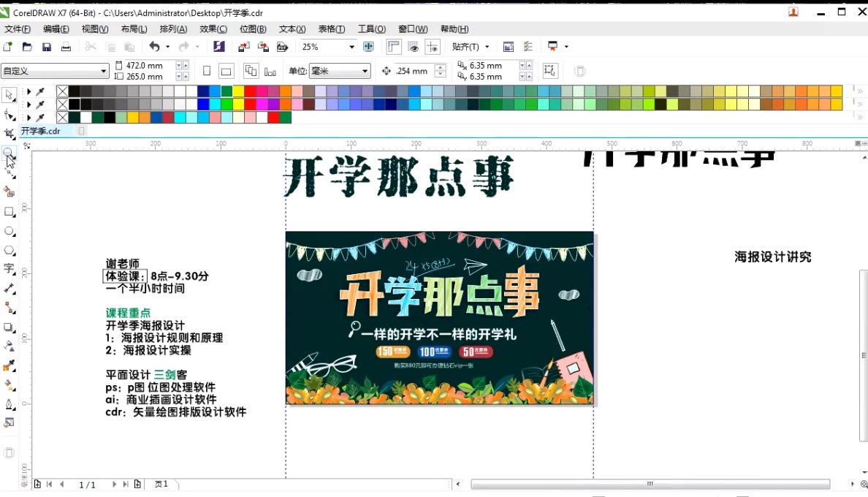This screenshot has height=497, width=868.
Task: Toggle landscape page orientation
Action: pos(226,71)
